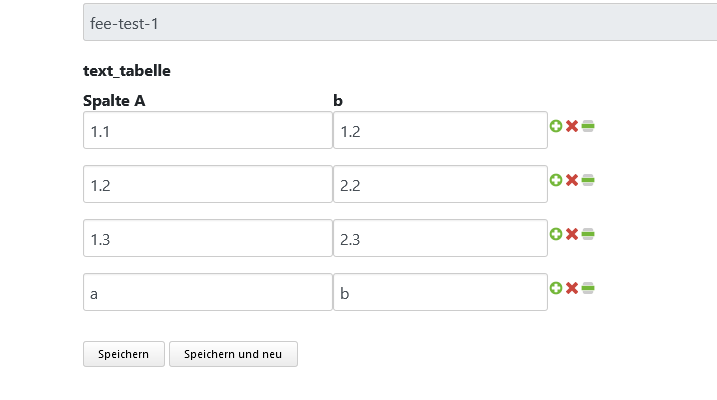The height and width of the screenshot is (400, 717).
Task: Click green plus icon beside 2.3
Action: [556, 234]
